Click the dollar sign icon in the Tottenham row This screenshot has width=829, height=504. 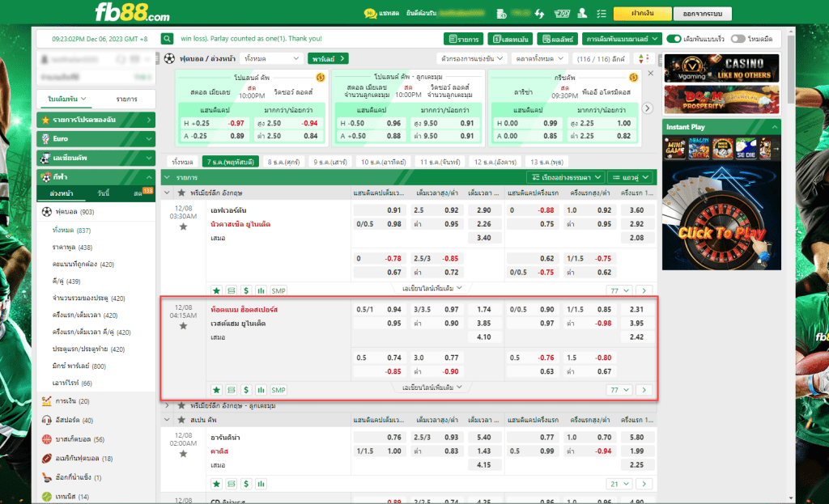(245, 390)
